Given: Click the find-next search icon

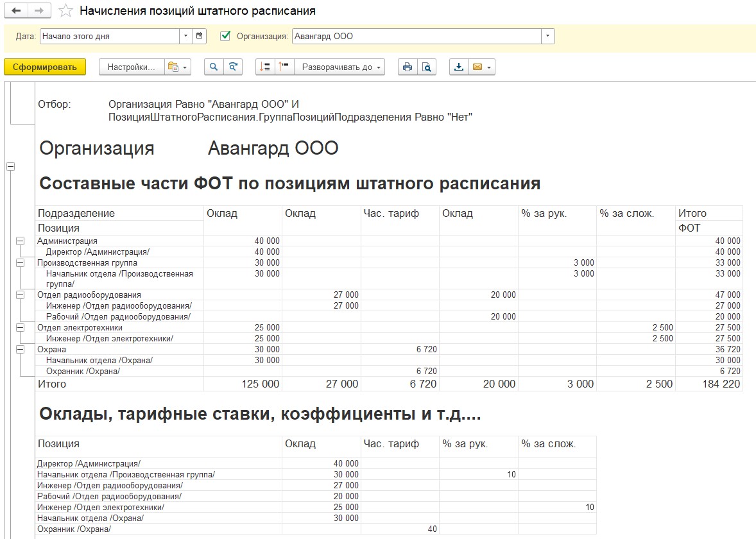Looking at the screenshot, I should 233,67.
